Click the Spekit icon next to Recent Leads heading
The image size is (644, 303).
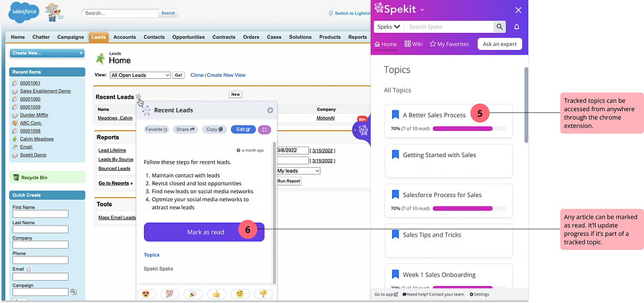pos(138,97)
